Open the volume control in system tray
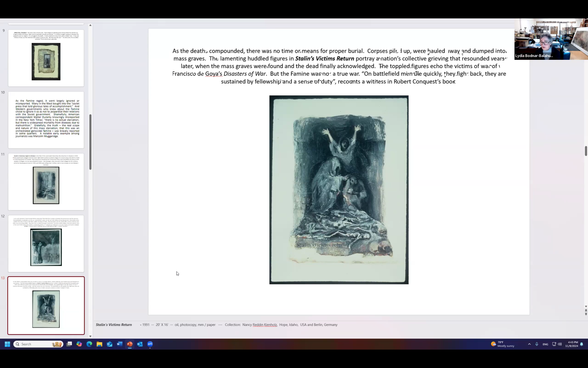 [x=560, y=344]
